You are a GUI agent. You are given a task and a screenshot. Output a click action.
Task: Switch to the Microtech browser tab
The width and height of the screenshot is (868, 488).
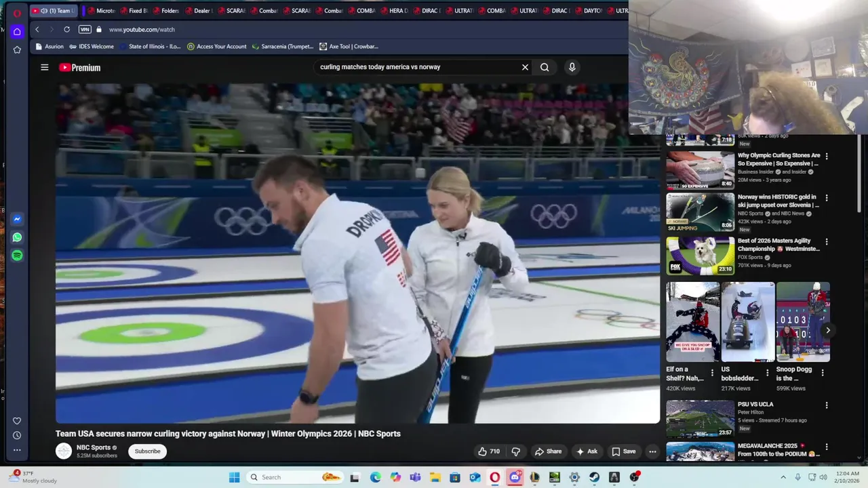click(100, 11)
